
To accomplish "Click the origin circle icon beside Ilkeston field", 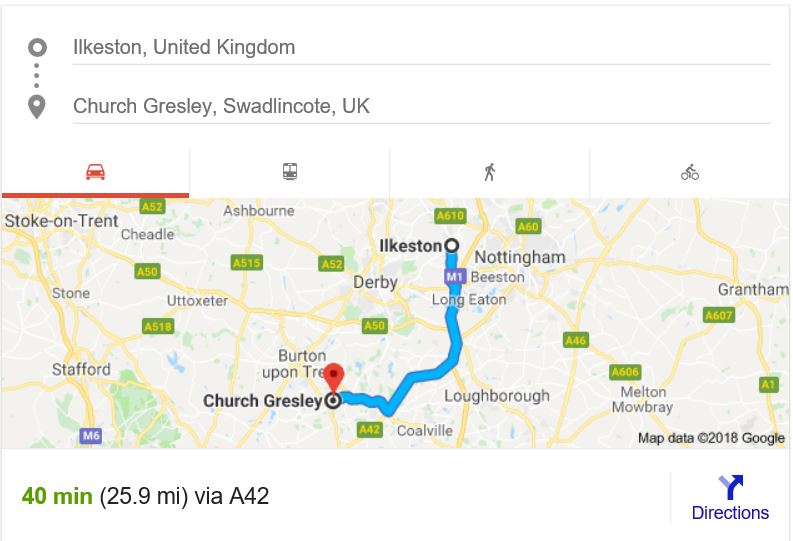I will tap(37, 48).
